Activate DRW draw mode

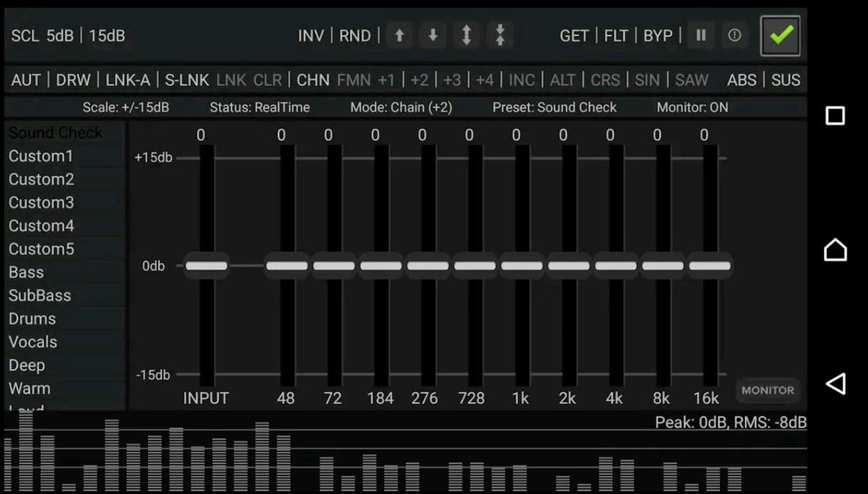pyautogui.click(x=73, y=80)
